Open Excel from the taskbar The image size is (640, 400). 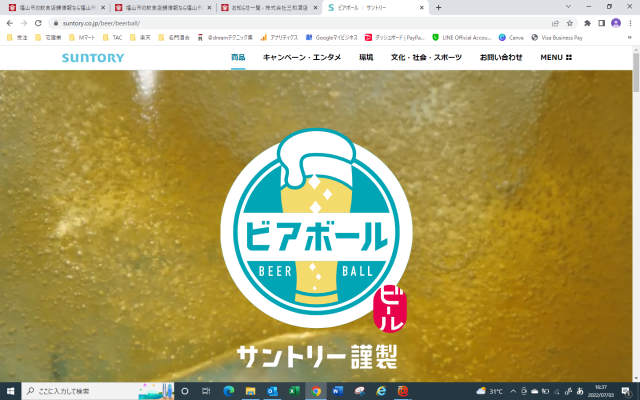[294, 391]
